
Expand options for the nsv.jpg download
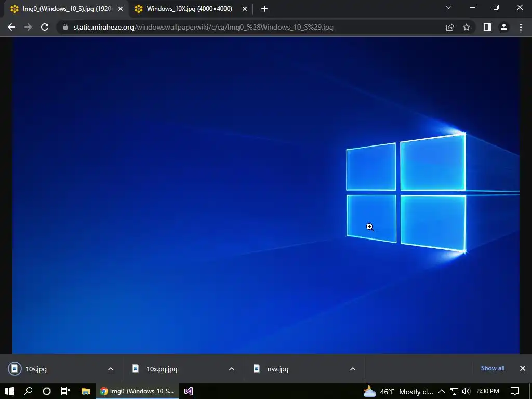[353, 369]
